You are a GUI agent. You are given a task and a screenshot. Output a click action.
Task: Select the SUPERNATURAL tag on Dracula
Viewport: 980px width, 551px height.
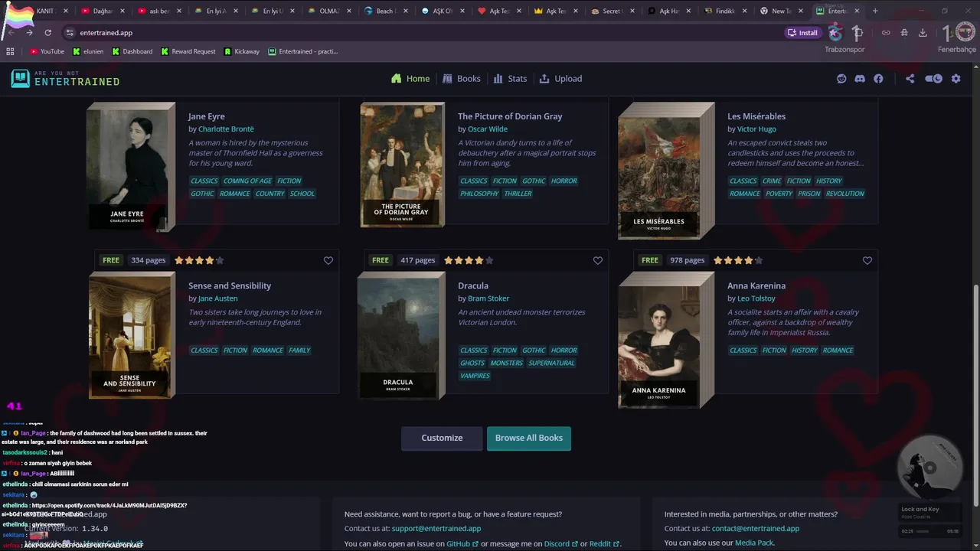coord(551,363)
